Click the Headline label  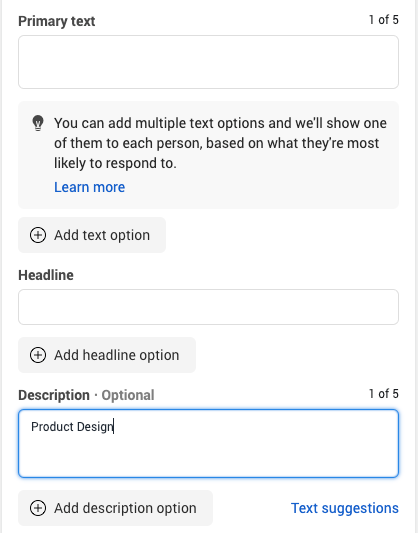(x=46, y=275)
